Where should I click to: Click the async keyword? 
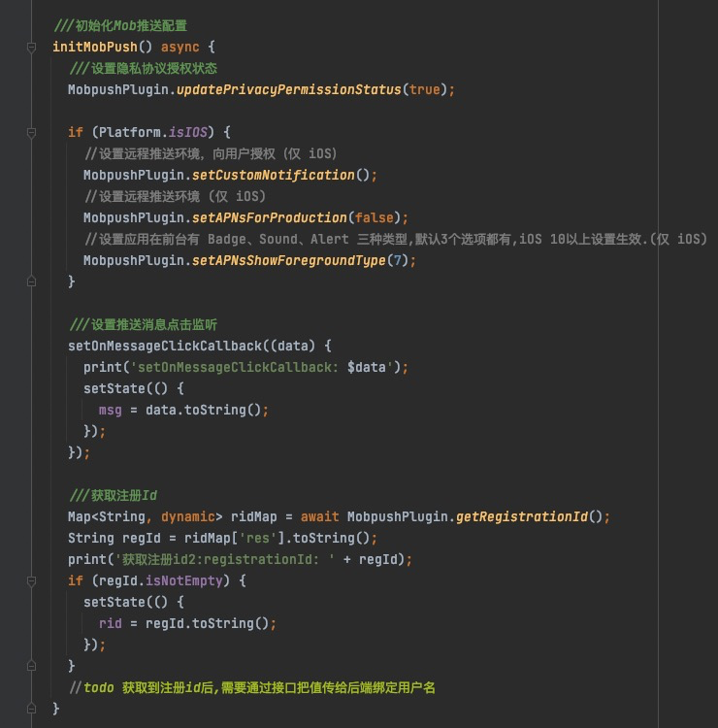tap(180, 47)
